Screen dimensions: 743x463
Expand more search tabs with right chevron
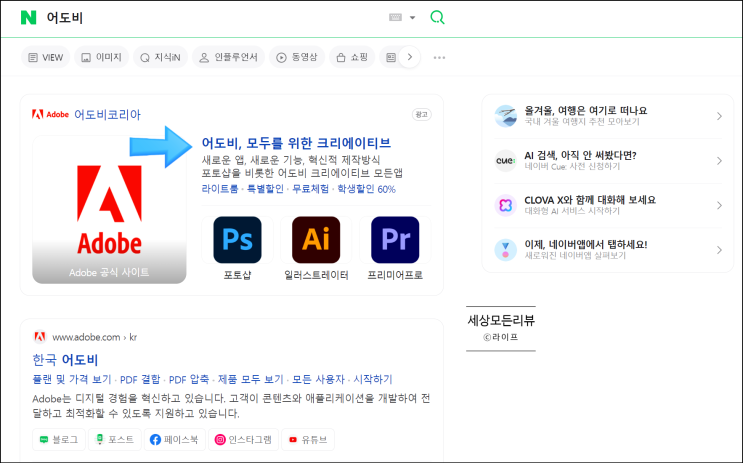click(409, 57)
